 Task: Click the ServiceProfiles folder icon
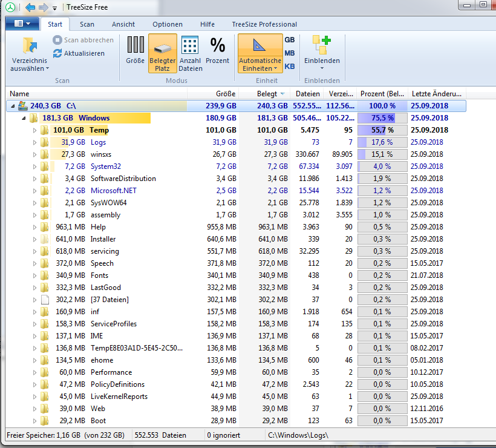(45, 323)
